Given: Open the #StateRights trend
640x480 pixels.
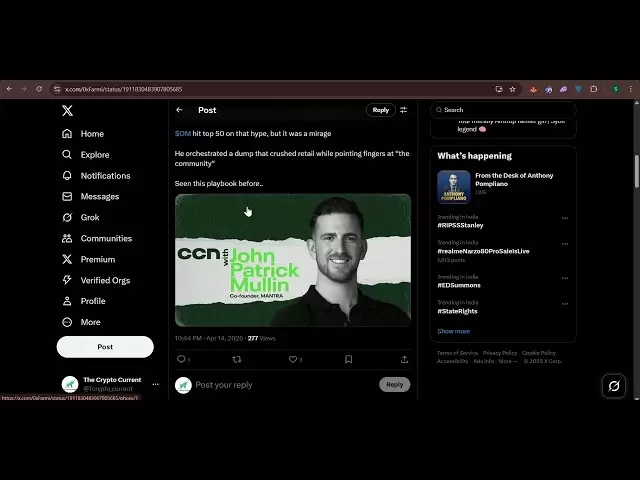Looking at the screenshot, I should tap(457, 311).
